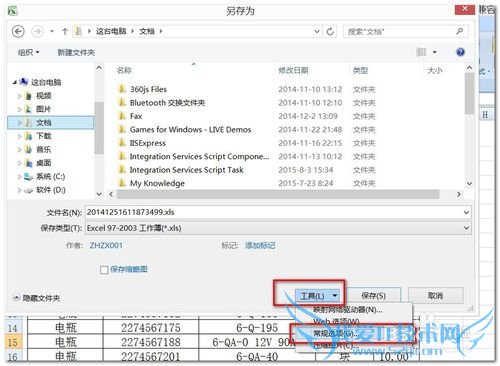
Task: Click author ZHZX001 link
Action: [x=106, y=245]
